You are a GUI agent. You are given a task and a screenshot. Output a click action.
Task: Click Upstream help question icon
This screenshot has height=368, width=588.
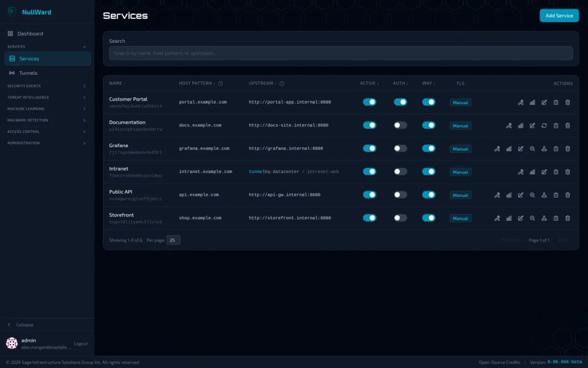282,83
